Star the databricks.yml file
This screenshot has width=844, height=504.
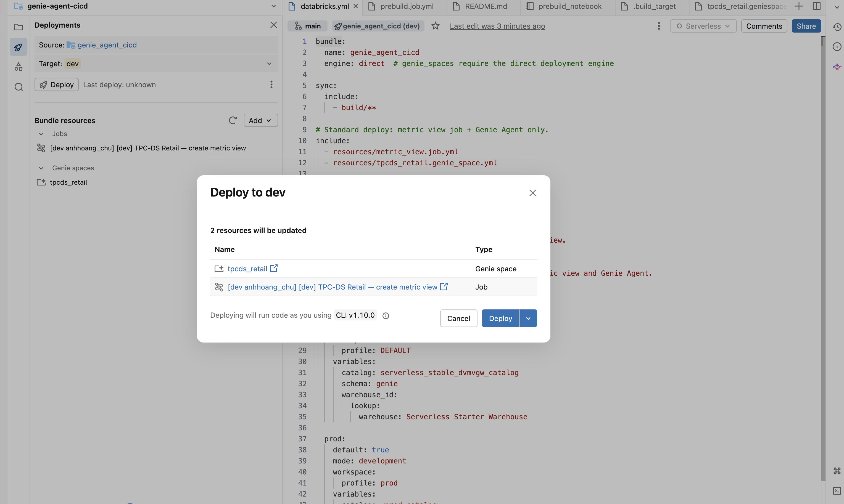[435, 26]
